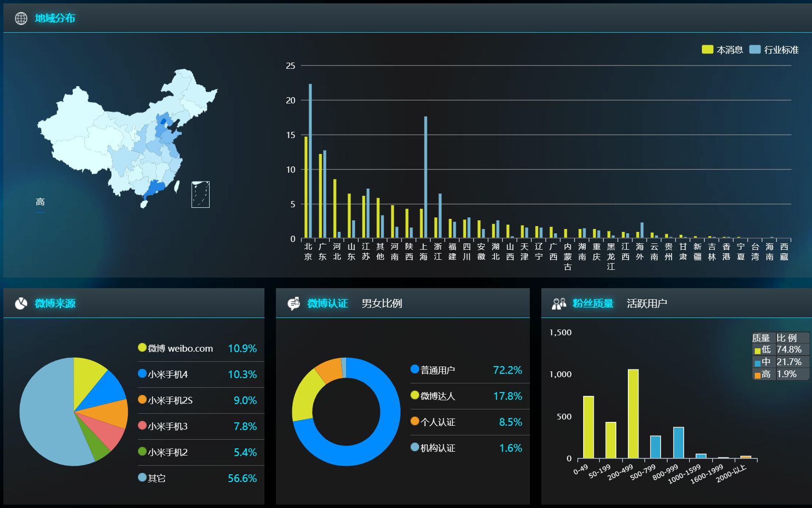Click the blue 行业标准 legend swatch
The width and height of the screenshot is (812, 508).
click(x=755, y=49)
